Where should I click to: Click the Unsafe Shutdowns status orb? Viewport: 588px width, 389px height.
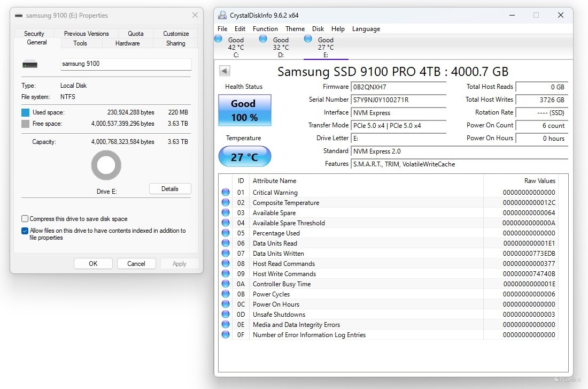tap(226, 315)
